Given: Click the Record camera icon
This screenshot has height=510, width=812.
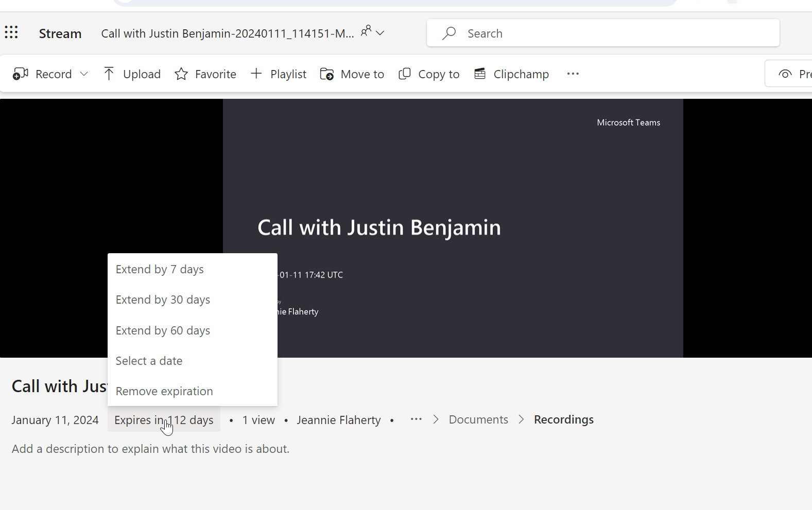Looking at the screenshot, I should (x=21, y=74).
